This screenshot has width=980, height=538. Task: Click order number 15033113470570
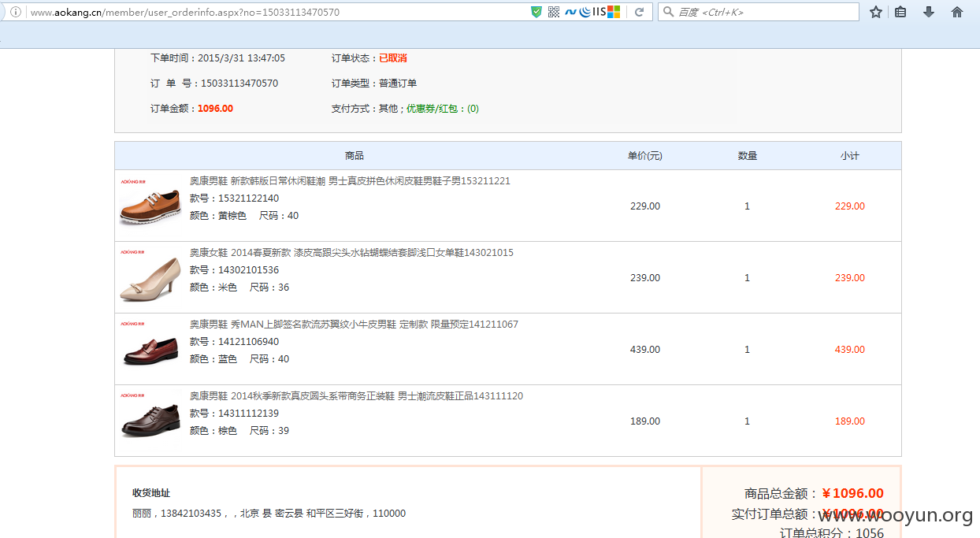pos(239,83)
